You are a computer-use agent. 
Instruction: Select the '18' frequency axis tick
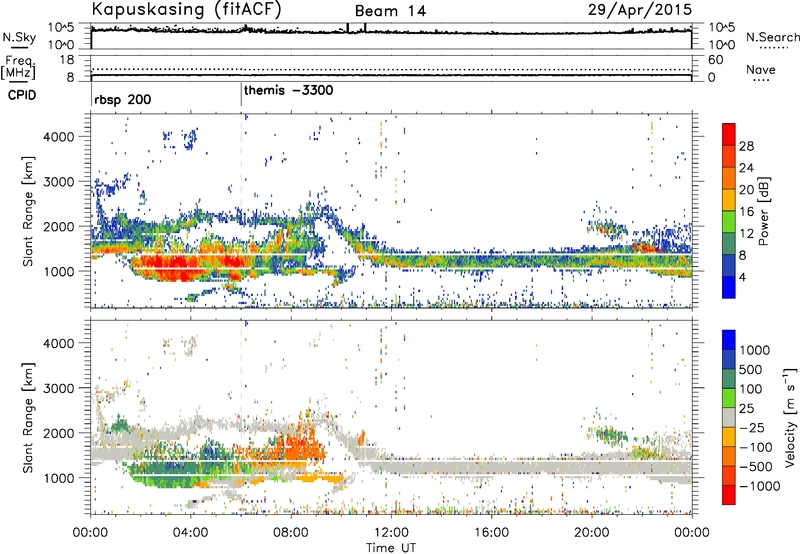point(67,60)
